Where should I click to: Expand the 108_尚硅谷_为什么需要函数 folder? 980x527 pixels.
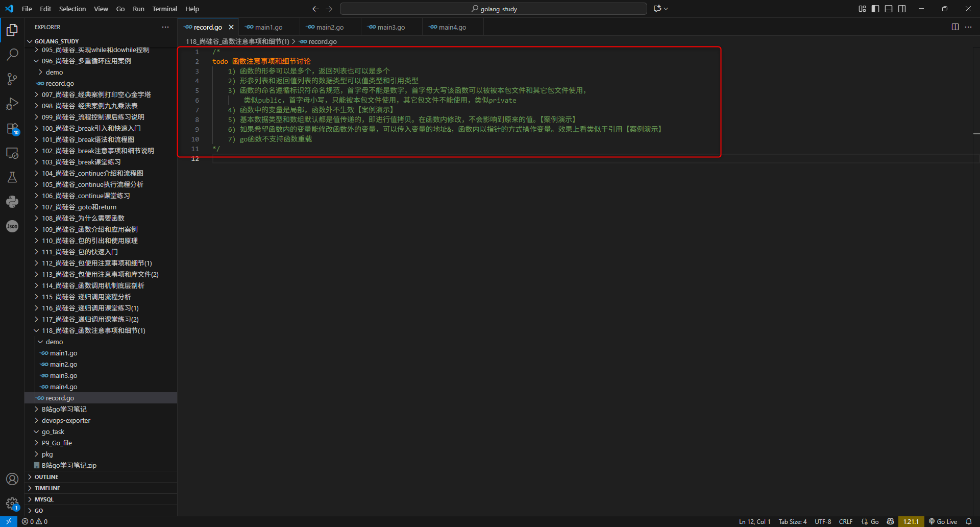pyautogui.click(x=101, y=218)
